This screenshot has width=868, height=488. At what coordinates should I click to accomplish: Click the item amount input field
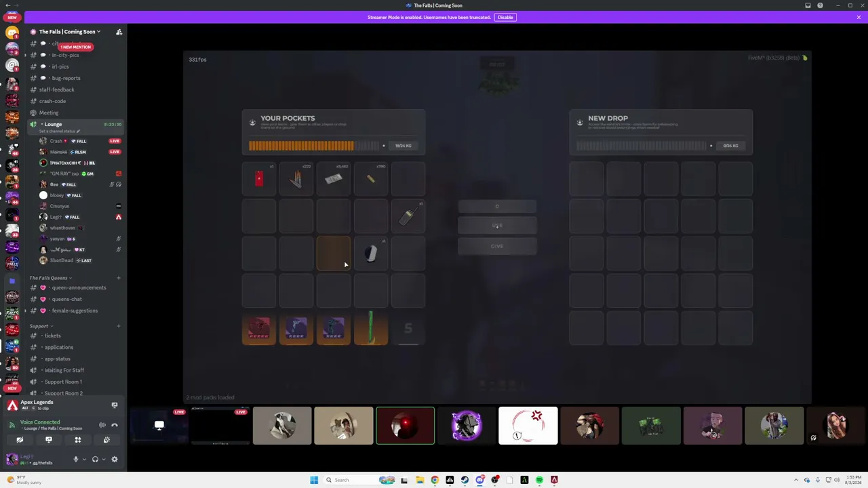click(x=497, y=206)
